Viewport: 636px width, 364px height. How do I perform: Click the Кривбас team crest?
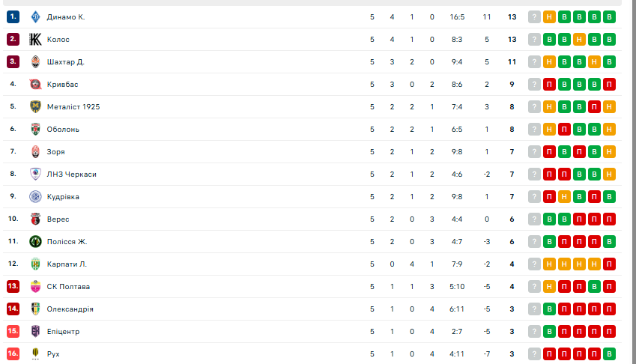point(35,85)
